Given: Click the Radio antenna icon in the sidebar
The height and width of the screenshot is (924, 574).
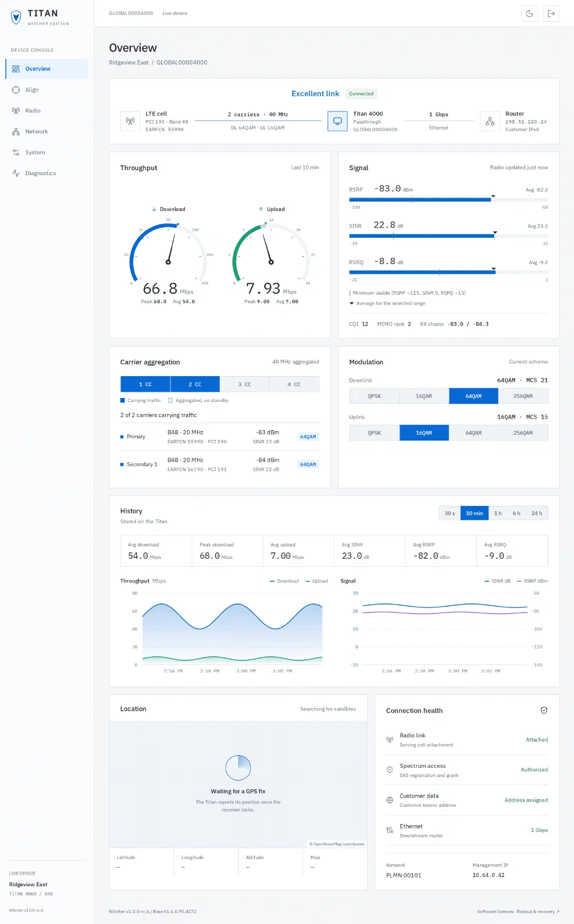Looking at the screenshot, I should click(16, 111).
